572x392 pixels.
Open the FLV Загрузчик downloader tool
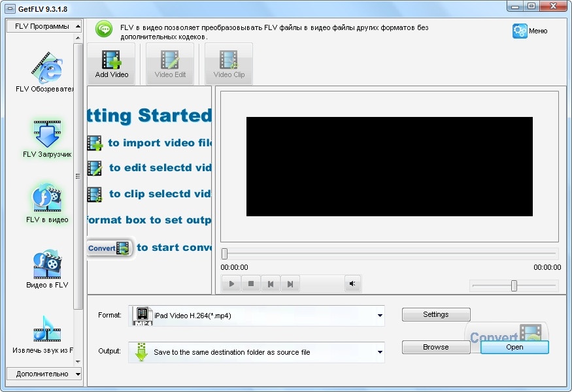[x=47, y=139]
